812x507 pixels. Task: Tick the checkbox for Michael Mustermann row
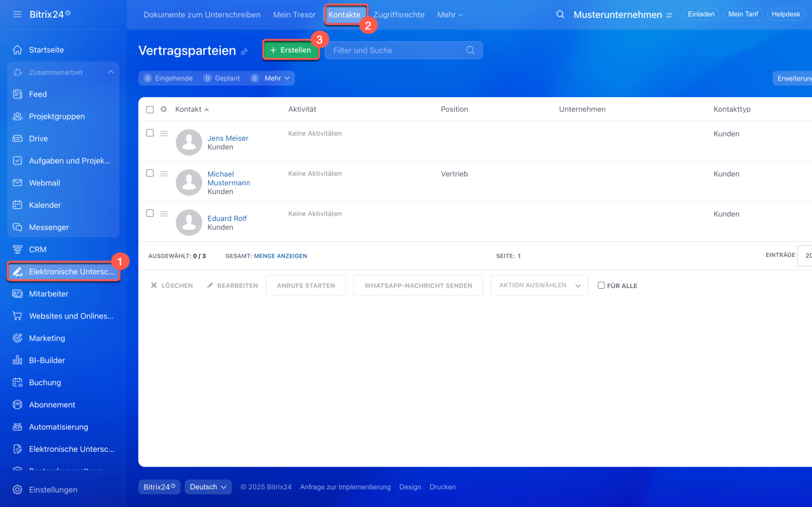pyautogui.click(x=150, y=173)
